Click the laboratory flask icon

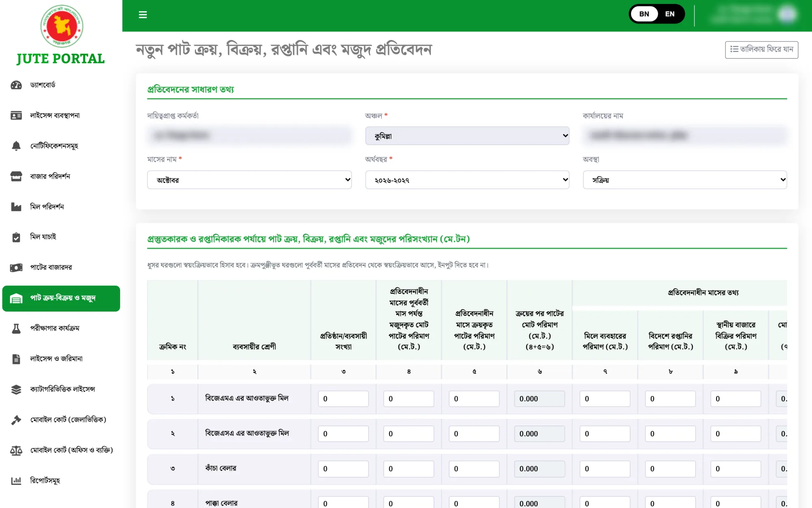pos(16,328)
